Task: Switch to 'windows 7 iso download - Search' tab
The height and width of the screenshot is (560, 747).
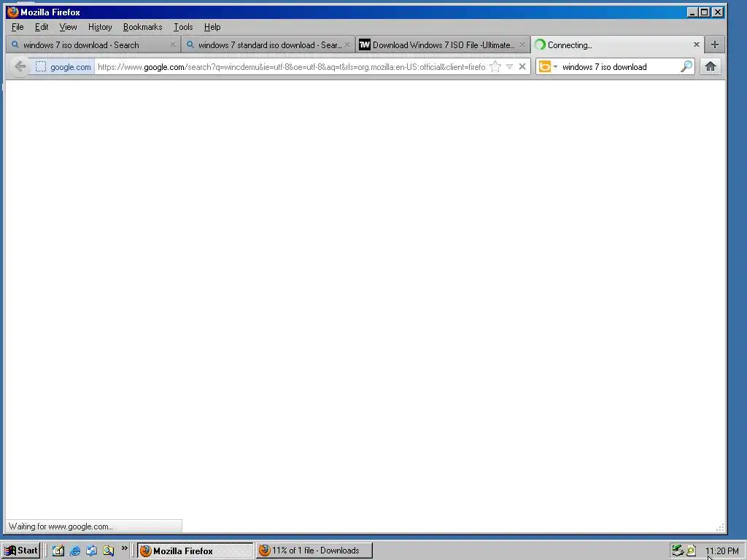Action: 93,44
